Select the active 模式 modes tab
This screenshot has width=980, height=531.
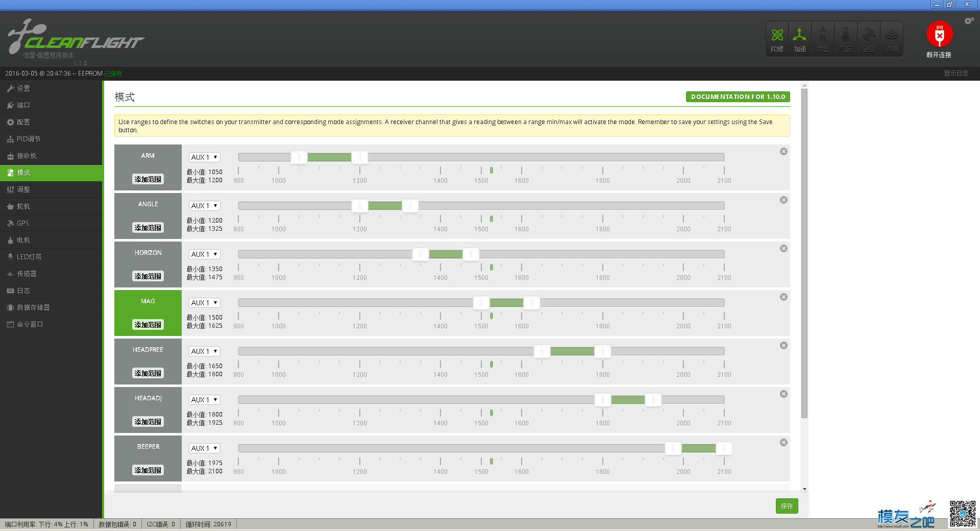click(x=51, y=173)
